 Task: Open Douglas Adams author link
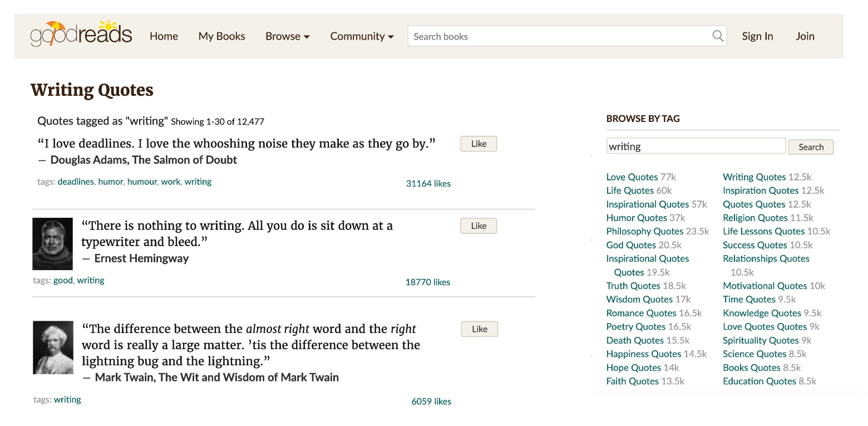[x=89, y=160]
